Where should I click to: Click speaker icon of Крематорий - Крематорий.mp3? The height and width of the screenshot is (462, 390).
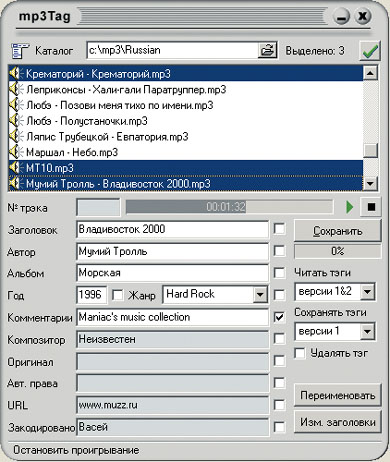point(17,74)
